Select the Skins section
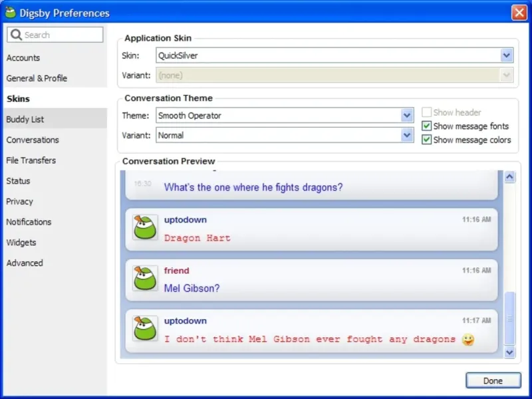This screenshot has width=532, height=399. tap(55, 98)
